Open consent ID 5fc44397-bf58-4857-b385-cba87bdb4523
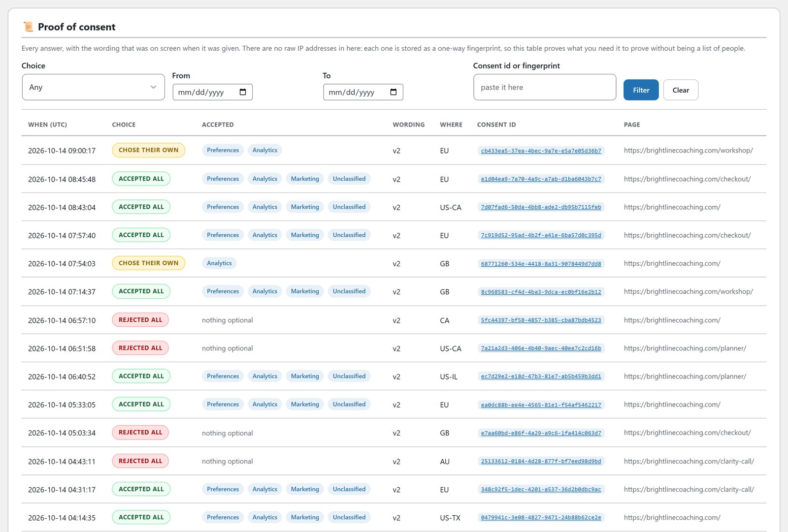Viewport: 788px width, 532px height. pyautogui.click(x=541, y=320)
